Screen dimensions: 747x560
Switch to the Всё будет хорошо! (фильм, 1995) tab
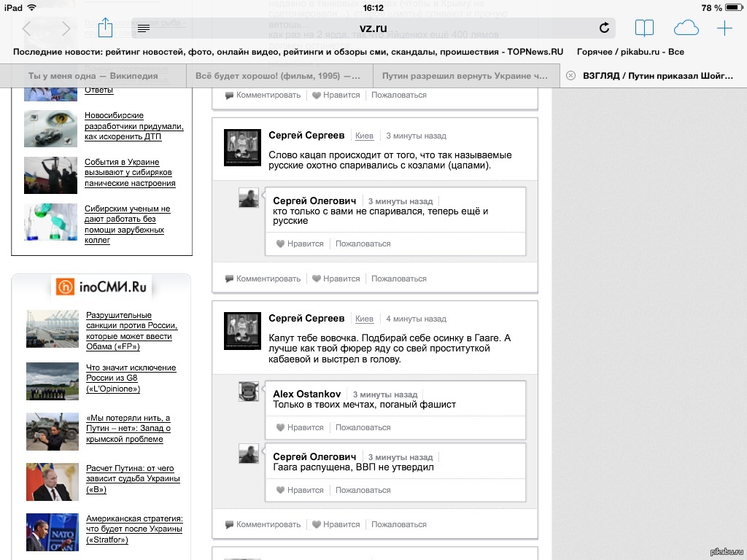[x=279, y=76]
